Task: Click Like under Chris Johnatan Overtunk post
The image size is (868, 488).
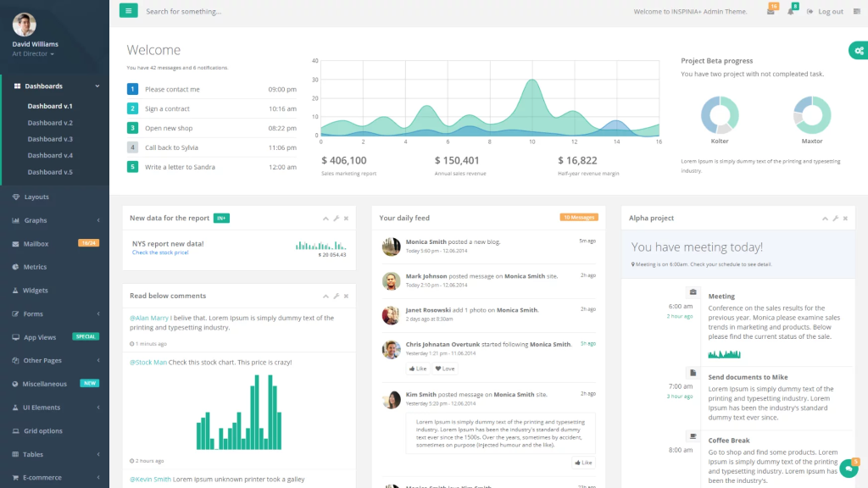Action: 418,369
